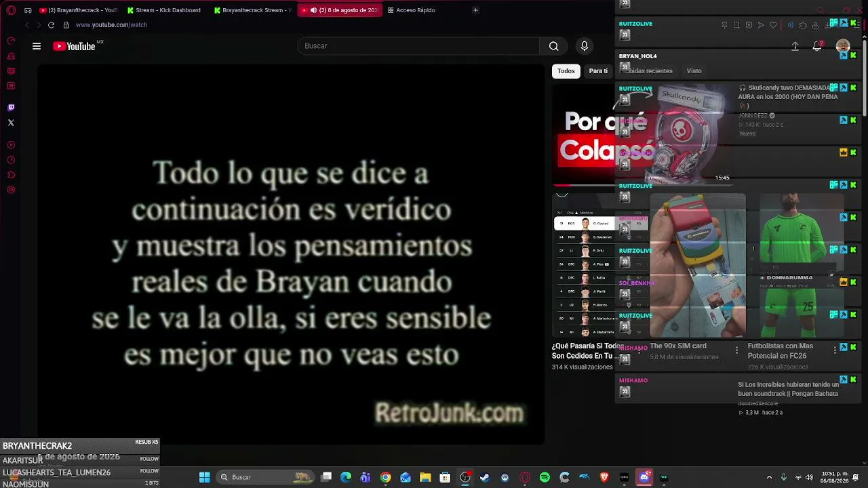The height and width of the screenshot is (488, 868).
Task: Start voice search with the microphone
Action: 585,46
